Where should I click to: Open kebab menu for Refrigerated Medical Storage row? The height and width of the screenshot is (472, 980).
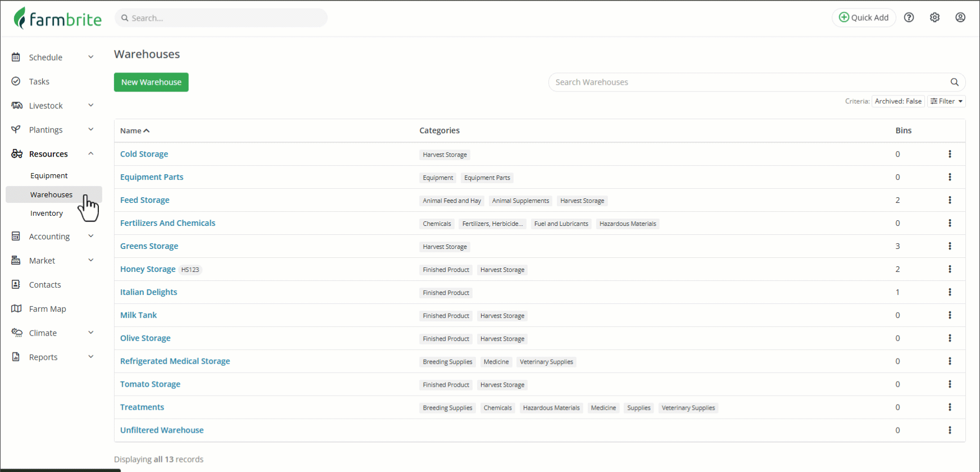950,361
